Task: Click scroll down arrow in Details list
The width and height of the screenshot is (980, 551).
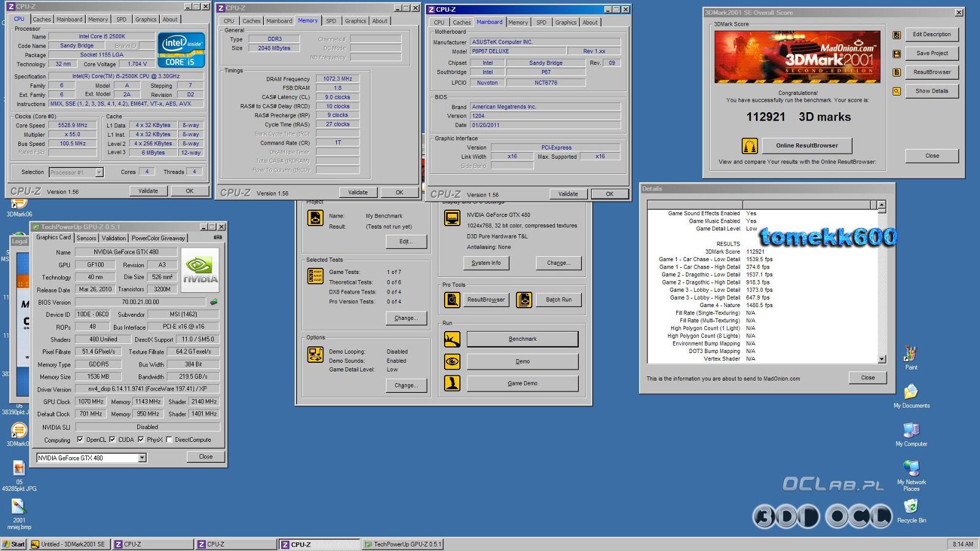Action: tap(881, 359)
